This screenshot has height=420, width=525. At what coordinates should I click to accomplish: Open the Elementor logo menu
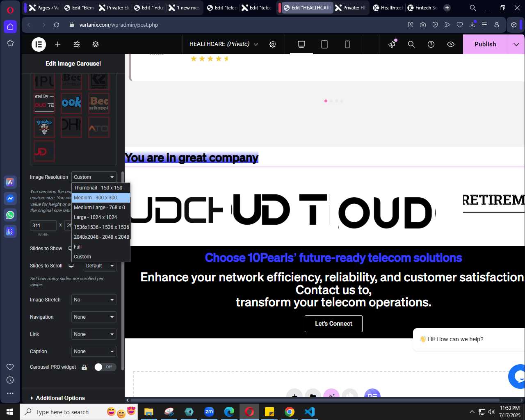[x=39, y=44]
